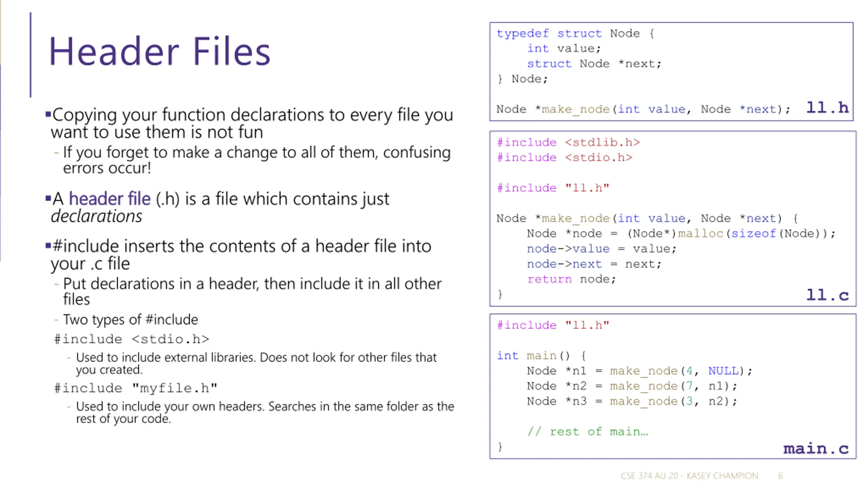Click the slide number 6 in footer
The width and height of the screenshot is (868, 488).
pyautogui.click(x=780, y=476)
